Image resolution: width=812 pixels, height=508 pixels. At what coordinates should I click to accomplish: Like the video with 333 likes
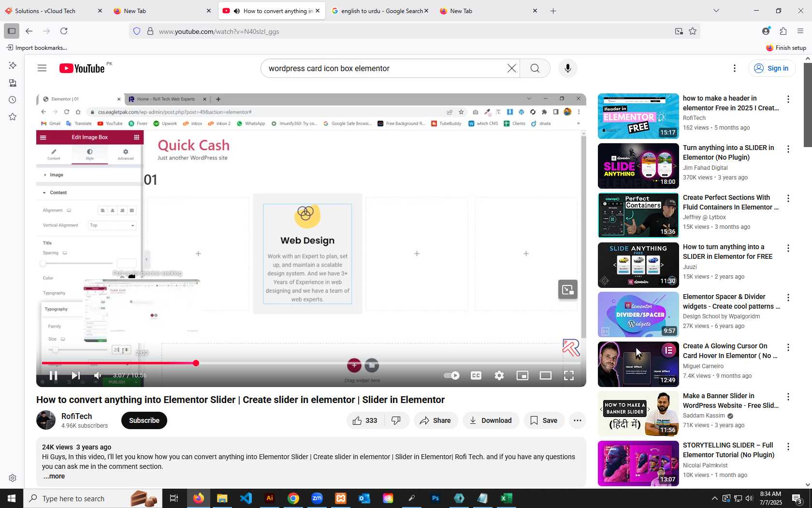point(365,420)
